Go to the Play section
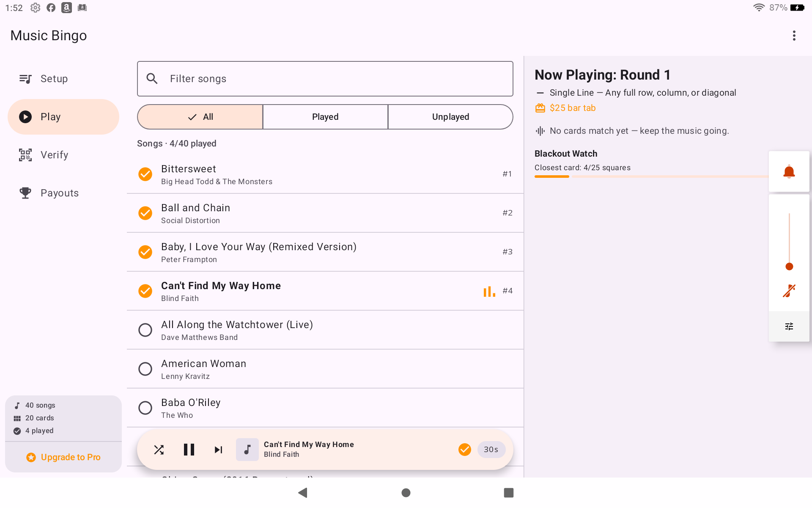The width and height of the screenshot is (812, 508). 63,117
